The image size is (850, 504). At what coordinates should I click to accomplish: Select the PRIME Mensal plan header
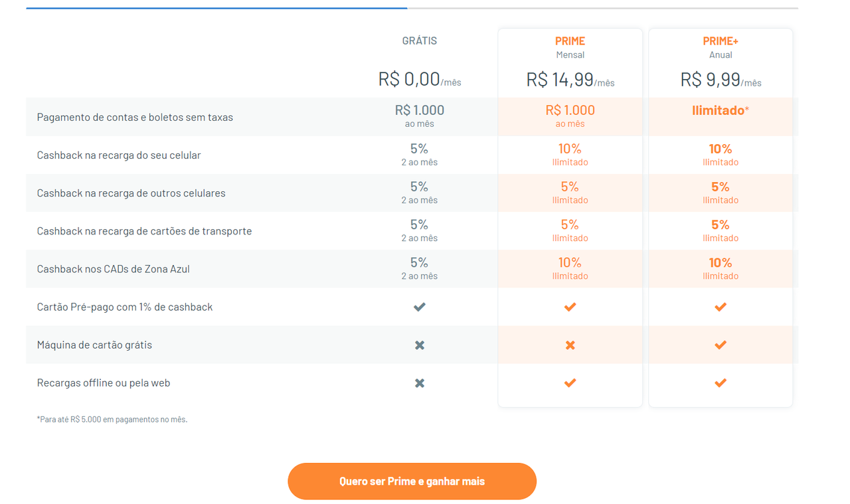(570, 47)
